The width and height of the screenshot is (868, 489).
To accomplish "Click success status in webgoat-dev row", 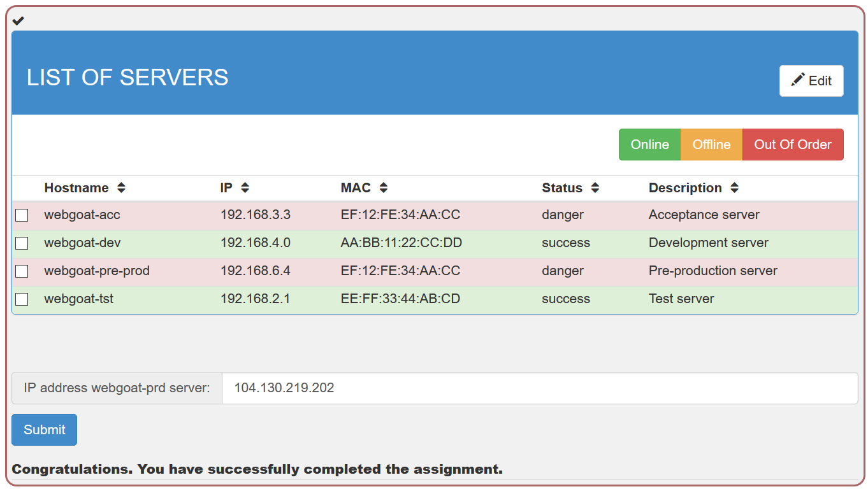I will click(x=566, y=243).
